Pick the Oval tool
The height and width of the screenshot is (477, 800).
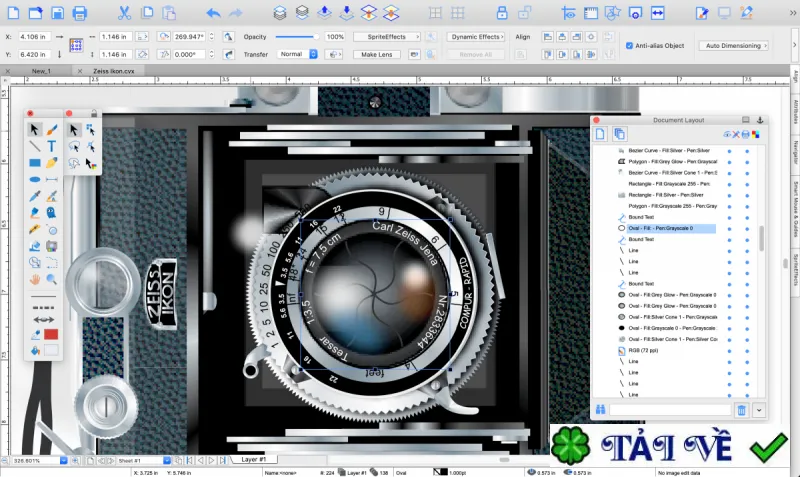coord(35,180)
